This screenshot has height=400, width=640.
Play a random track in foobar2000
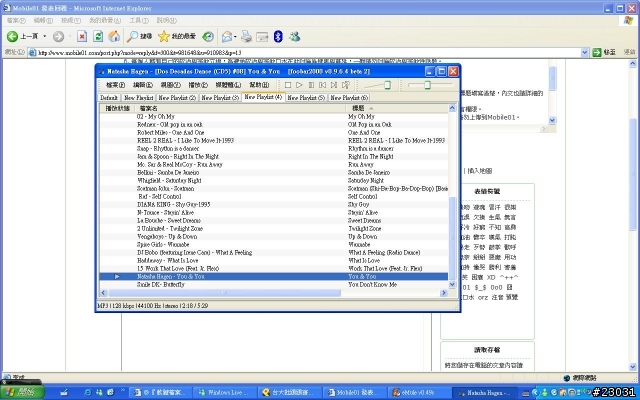[346, 85]
